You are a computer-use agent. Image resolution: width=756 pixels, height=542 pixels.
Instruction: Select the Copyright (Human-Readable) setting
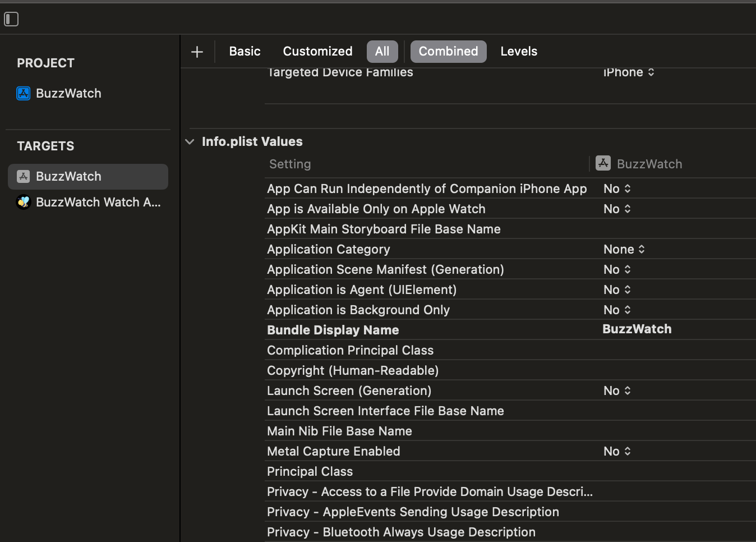353,370
